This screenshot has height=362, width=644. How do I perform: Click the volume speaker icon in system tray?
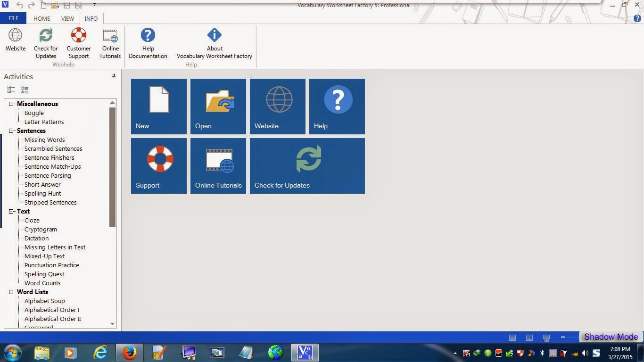pos(585,353)
